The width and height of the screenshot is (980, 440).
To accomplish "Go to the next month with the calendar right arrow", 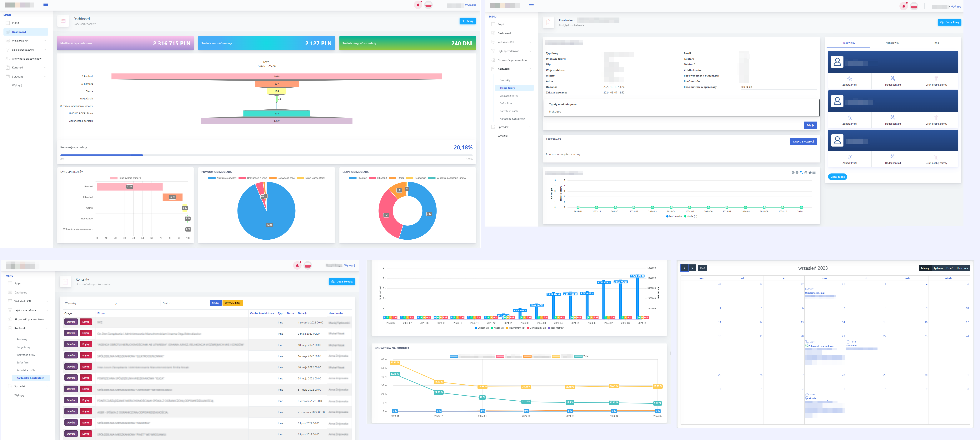I will click(x=692, y=268).
